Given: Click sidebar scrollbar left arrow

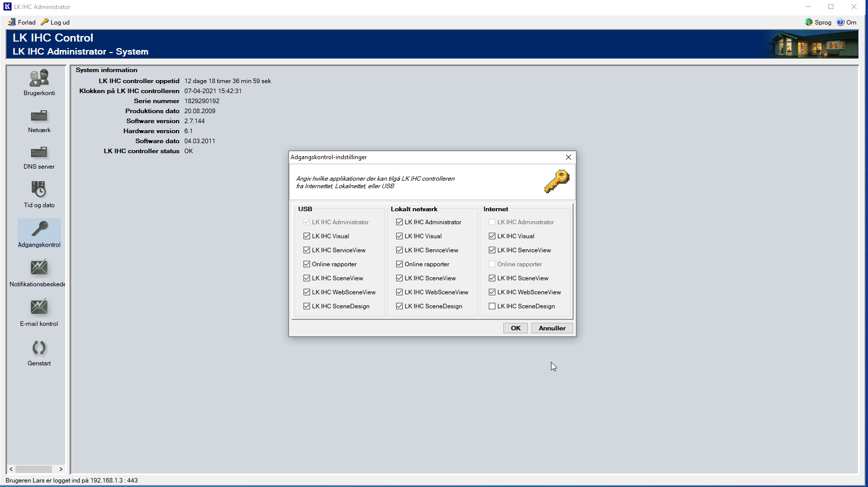Looking at the screenshot, I should (x=11, y=469).
